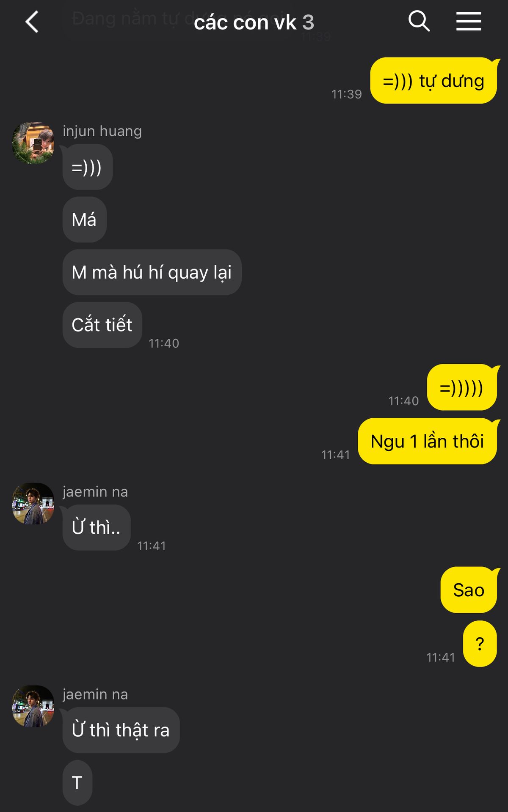The width and height of the screenshot is (508, 812).
Task: Tap the 'Ừ thì..' message bubble
Action: click(x=96, y=527)
